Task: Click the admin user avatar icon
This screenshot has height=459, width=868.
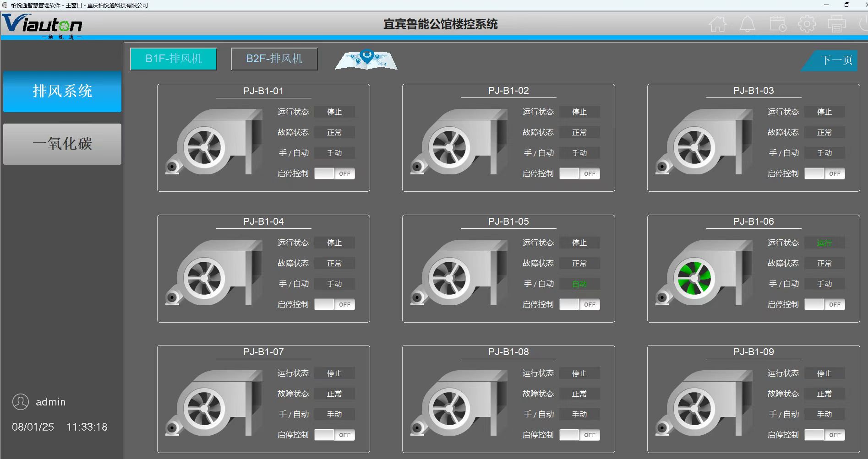Action: tap(21, 402)
